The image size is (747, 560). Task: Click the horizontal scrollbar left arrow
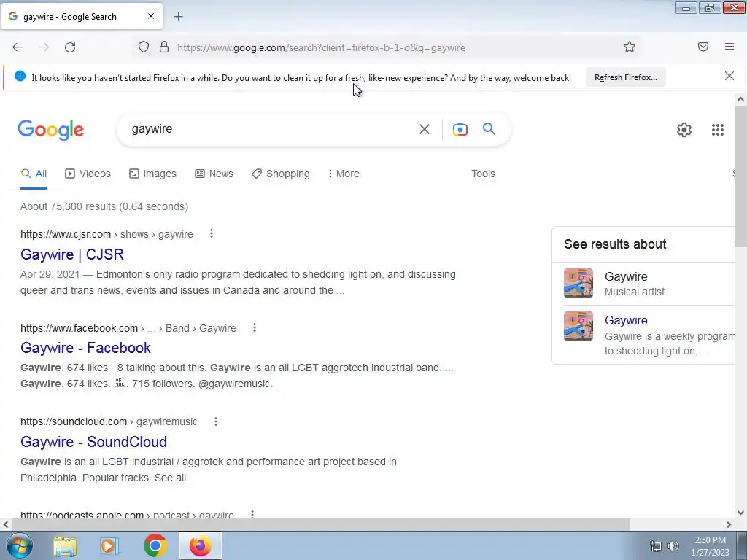[x=6, y=524]
